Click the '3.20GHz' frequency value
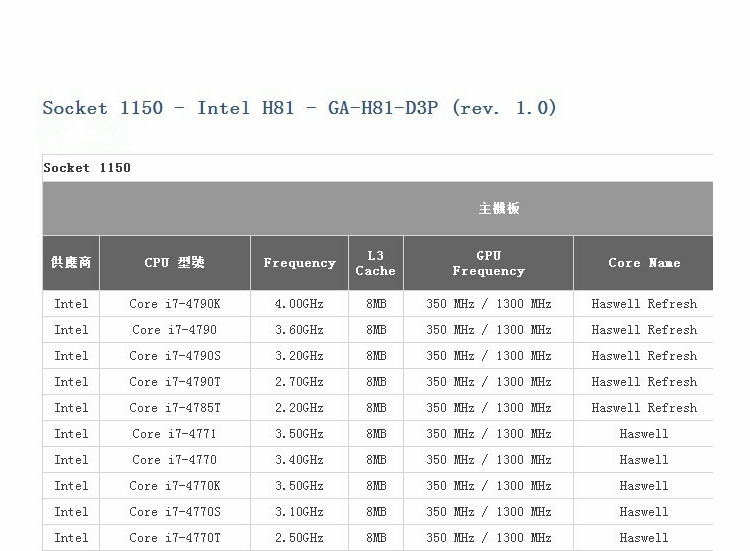 pyautogui.click(x=299, y=356)
